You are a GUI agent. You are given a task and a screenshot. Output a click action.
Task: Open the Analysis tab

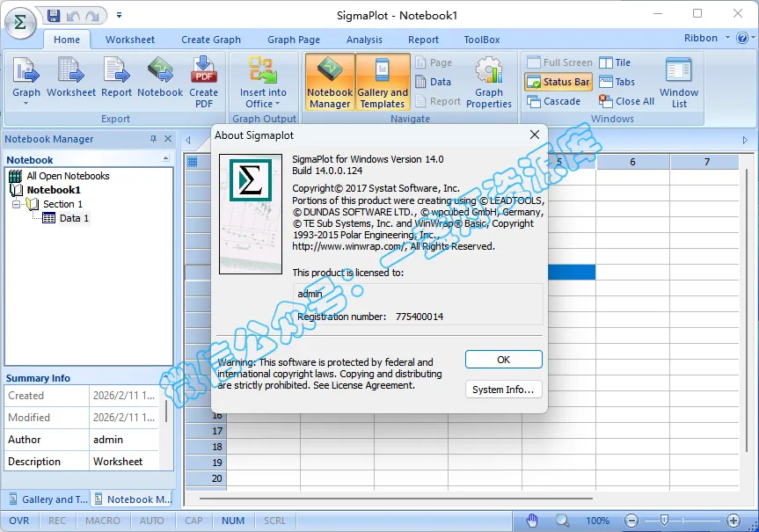(x=364, y=40)
